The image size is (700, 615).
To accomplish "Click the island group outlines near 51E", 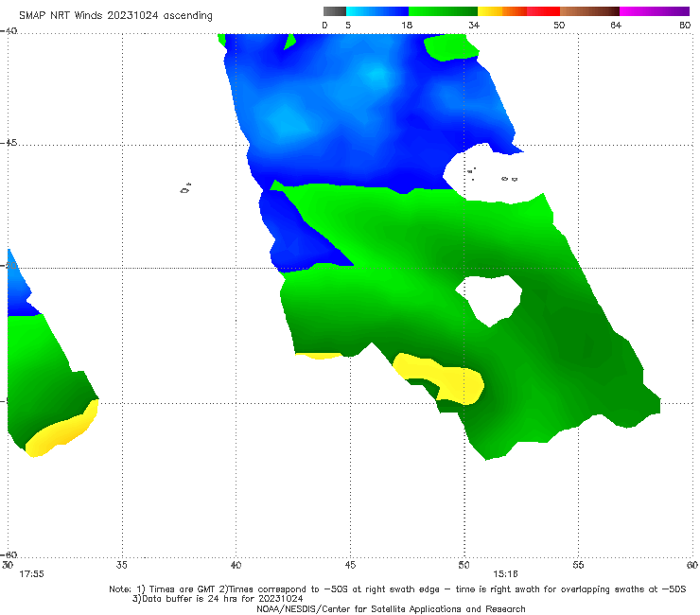I will tap(493, 175).
